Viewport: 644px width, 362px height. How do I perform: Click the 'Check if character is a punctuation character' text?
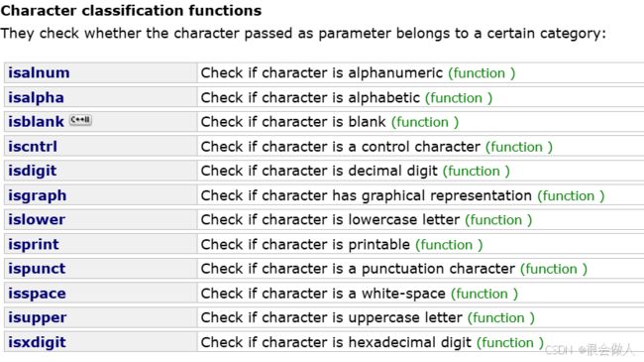[358, 269]
